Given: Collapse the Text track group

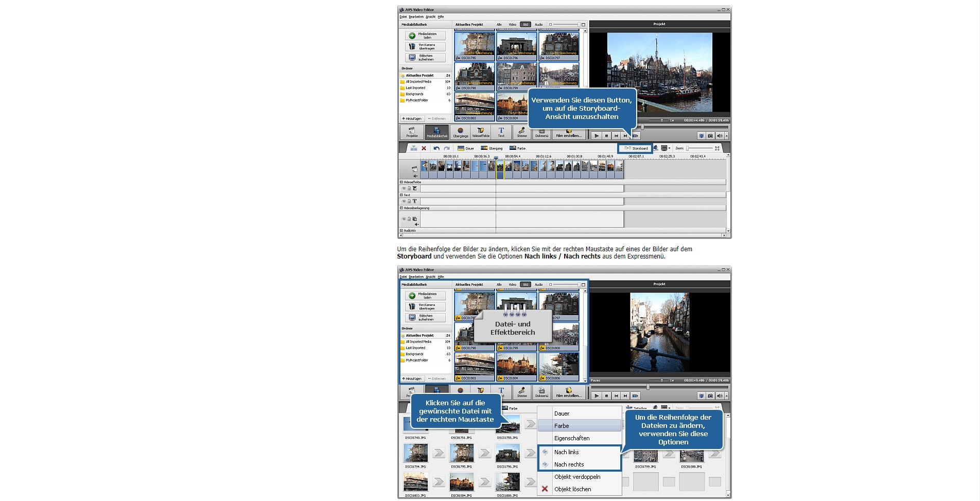Looking at the screenshot, I should (402, 195).
